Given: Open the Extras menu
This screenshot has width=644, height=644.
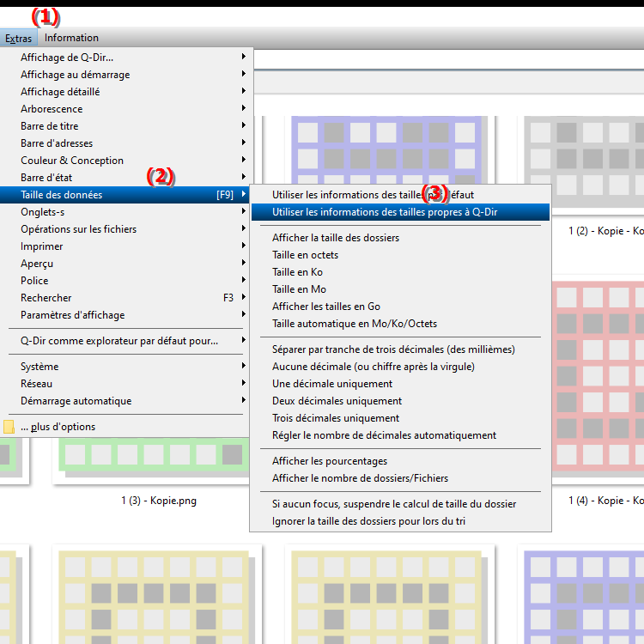Looking at the screenshot, I should point(18,38).
